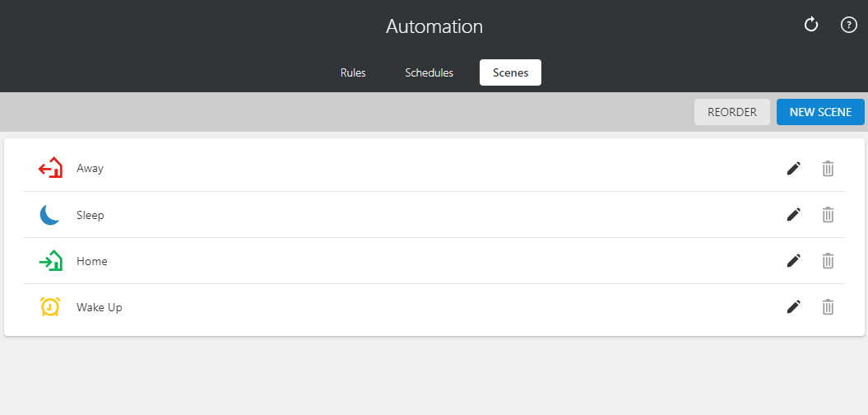Switch to the Rules tab
This screenshot has height=415, width=868.
(353, 72)
